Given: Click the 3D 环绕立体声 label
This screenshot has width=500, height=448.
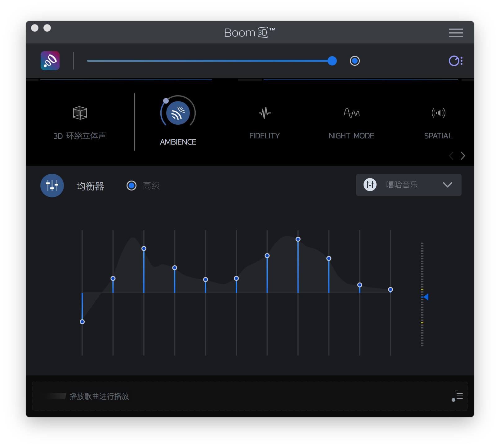Looking at the screenshot, I should [80, 136].
